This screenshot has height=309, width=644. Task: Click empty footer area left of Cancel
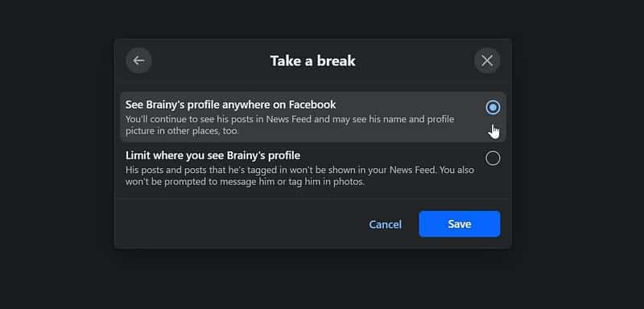(238, 224)
